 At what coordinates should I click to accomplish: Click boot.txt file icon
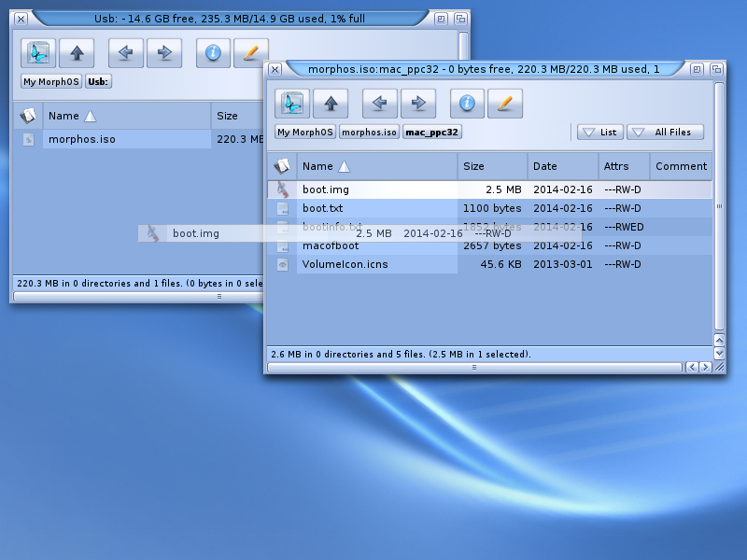pos(283,208)
